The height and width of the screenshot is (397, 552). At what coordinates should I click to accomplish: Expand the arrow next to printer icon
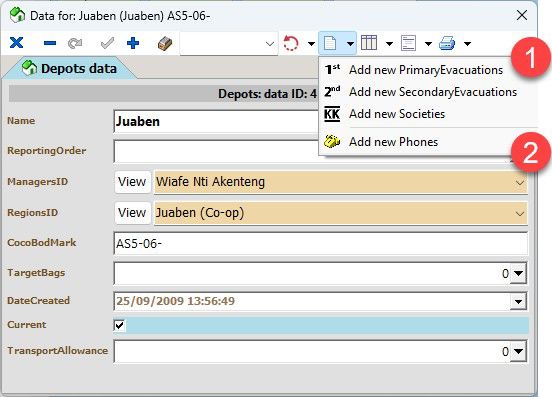467,44
